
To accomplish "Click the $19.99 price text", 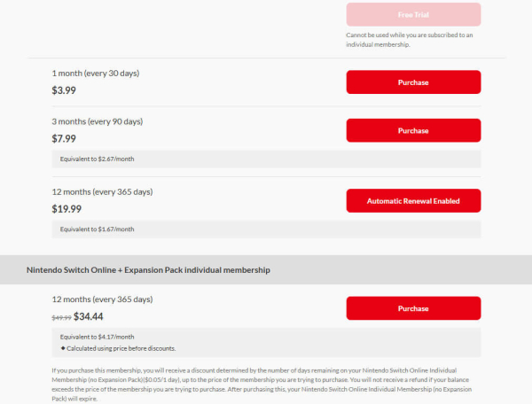I will (70, 209).
